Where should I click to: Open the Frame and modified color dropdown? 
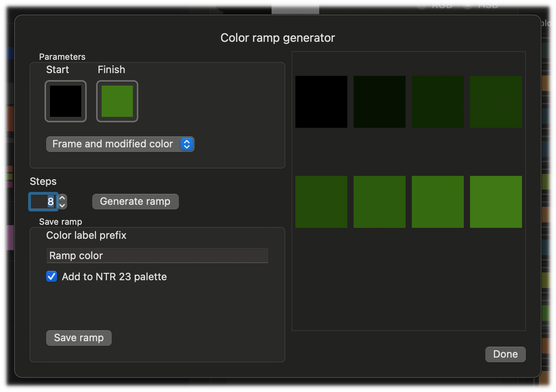[120, 144]
